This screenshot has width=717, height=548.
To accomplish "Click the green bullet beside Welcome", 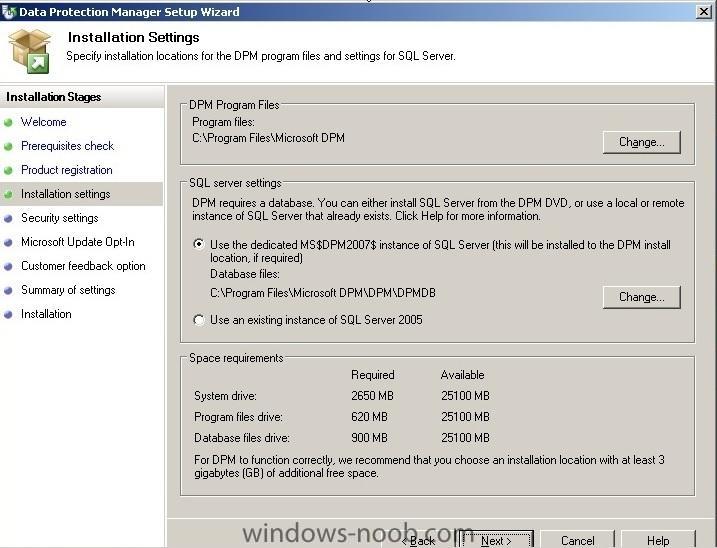I will (x=8, y=122).
